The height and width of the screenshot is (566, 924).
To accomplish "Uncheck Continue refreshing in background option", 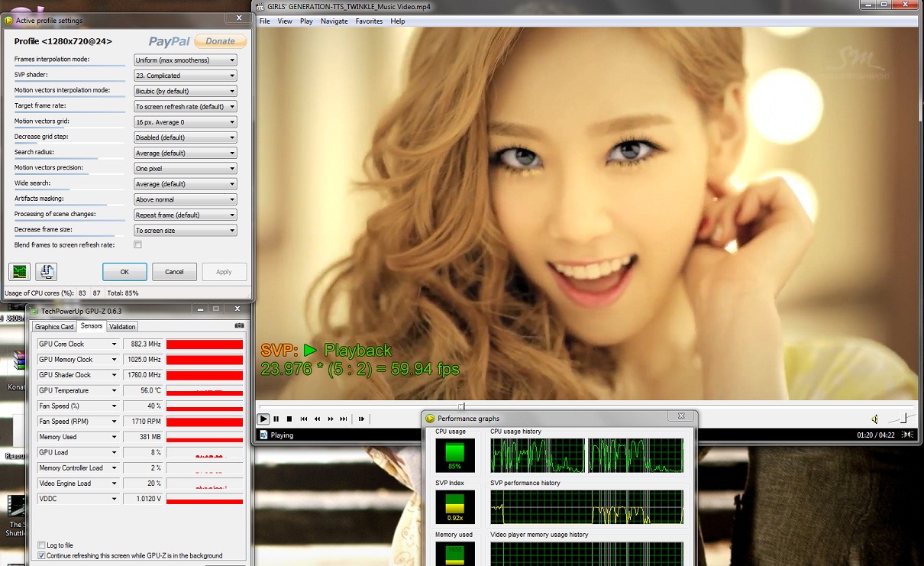I will click(41, 555).
